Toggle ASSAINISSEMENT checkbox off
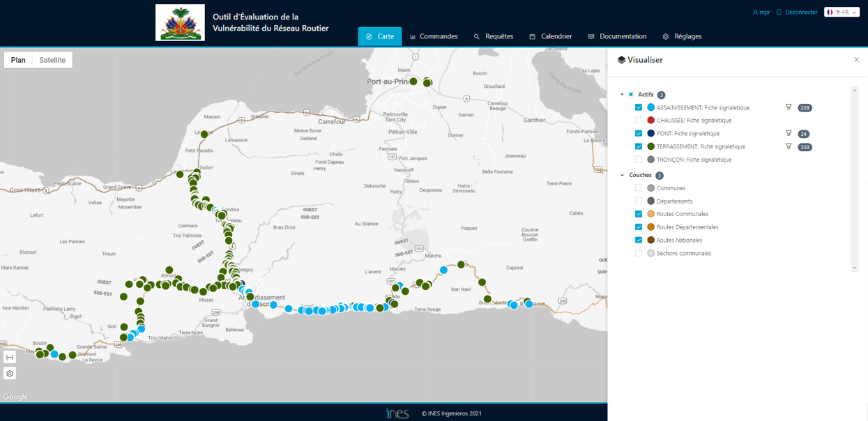 pos(639,107)
